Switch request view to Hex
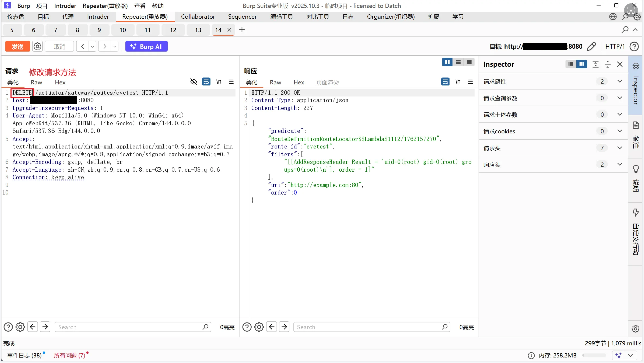The height and width of the screenshot is (363, 644). [60, 82]
